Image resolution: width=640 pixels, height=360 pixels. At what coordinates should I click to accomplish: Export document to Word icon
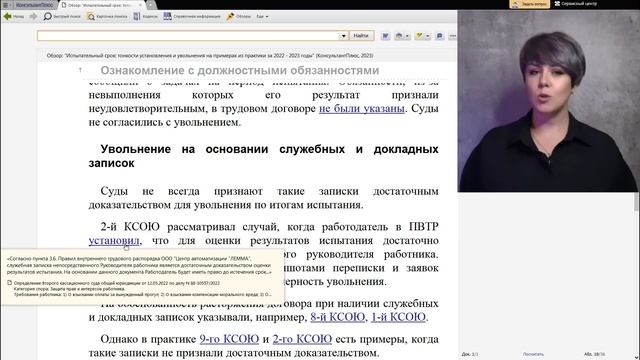point(385,36)
